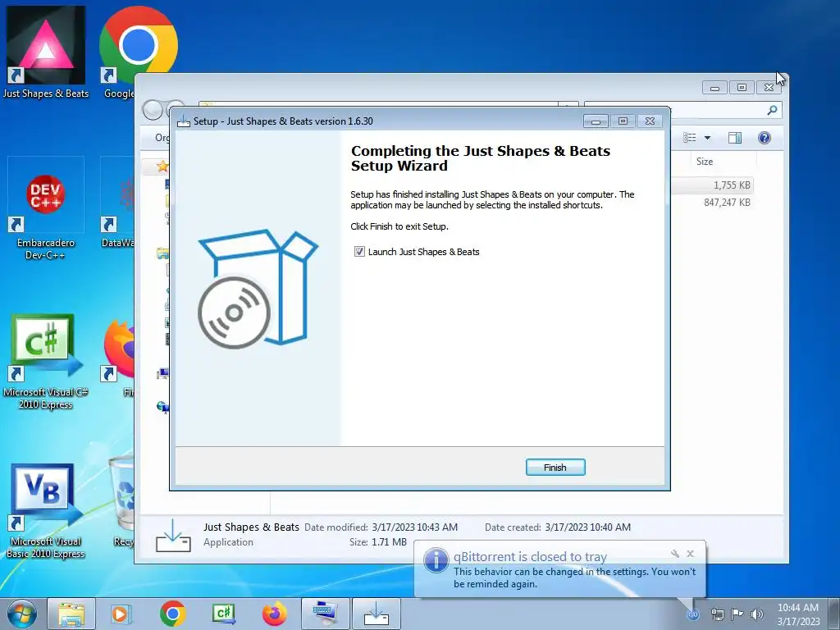
Task: Toggle the Explorer preview pane icon
Action: [x=735, y=138]
